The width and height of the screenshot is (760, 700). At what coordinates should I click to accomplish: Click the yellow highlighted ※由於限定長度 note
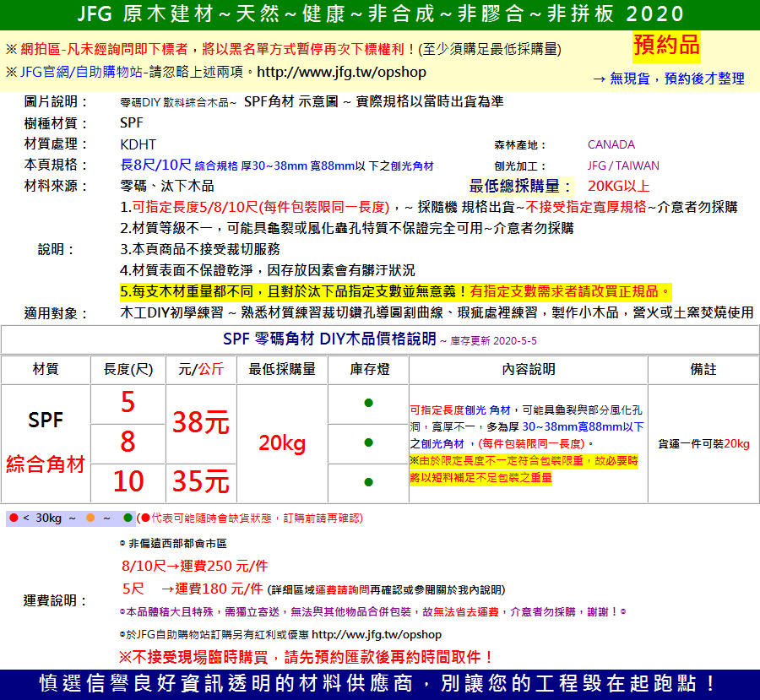tap(524, 469)
